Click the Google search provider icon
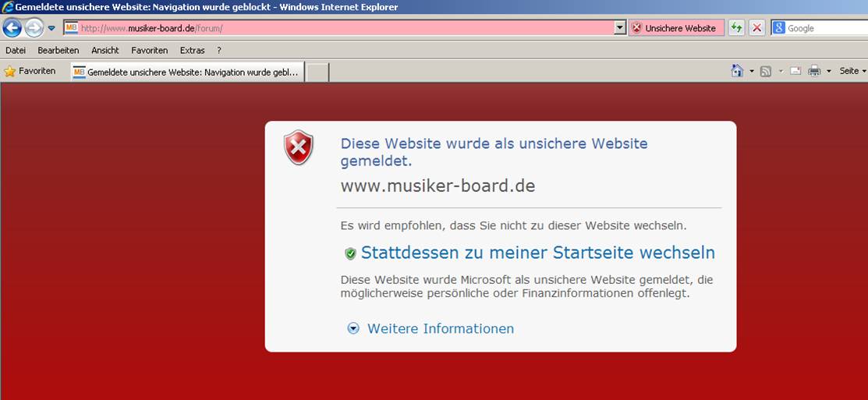Viewport: 868px width, 400px height. click(x=779, y=28)
